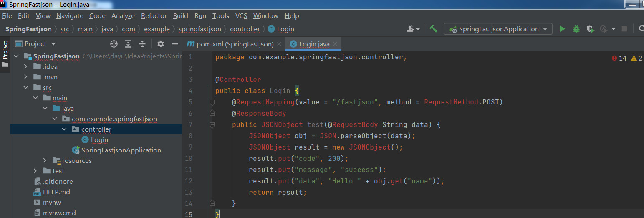Click the error count indicator showing 14

[619, 58]
